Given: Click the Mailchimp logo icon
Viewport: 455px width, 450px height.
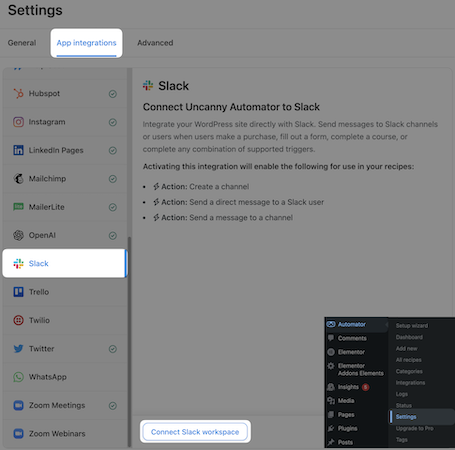Looking at the screenshot, I should coord(18,179).
